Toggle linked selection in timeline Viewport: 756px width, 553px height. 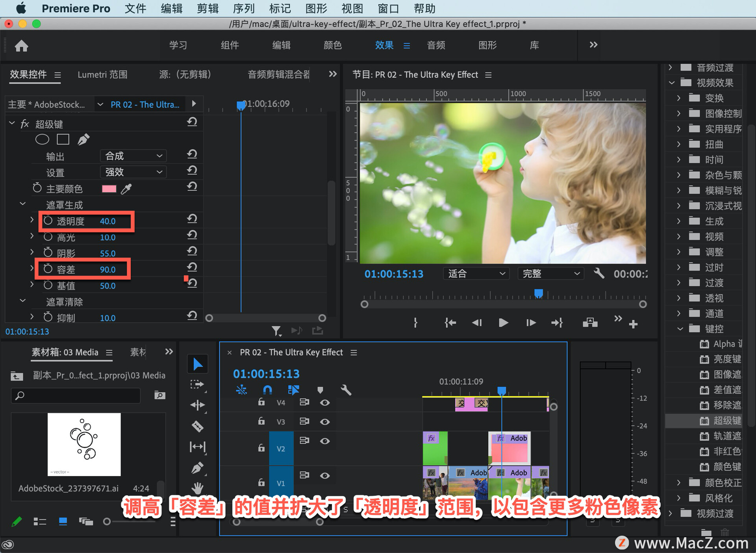point(294,390)
